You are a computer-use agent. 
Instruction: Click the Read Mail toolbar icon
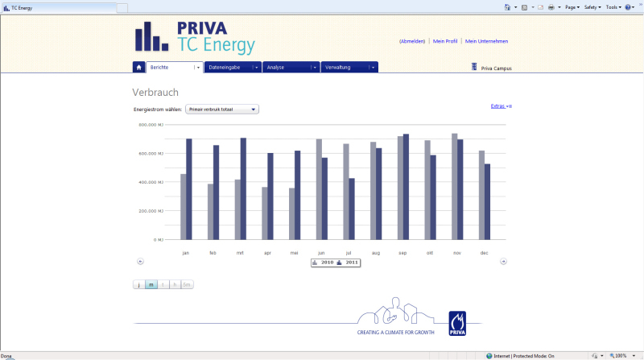point(540,7)
